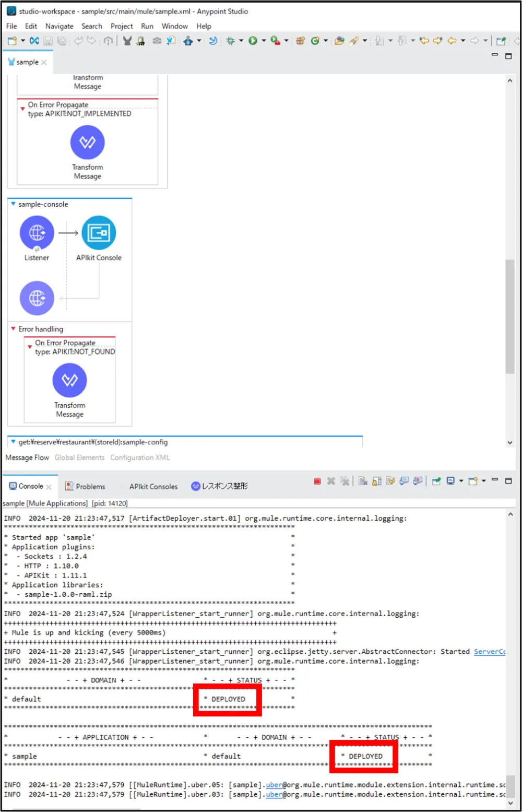The image size is (522, 812).
Task: Click the Last Edit Location arrow icon
Action: point(424,41)
